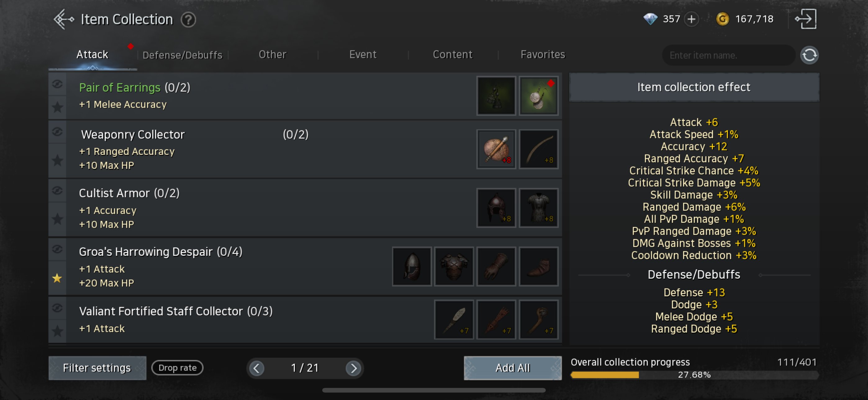This screenshot has width=868, height=400.
Task: Select the Cultist helmet item icon
Action: point(496,208)
